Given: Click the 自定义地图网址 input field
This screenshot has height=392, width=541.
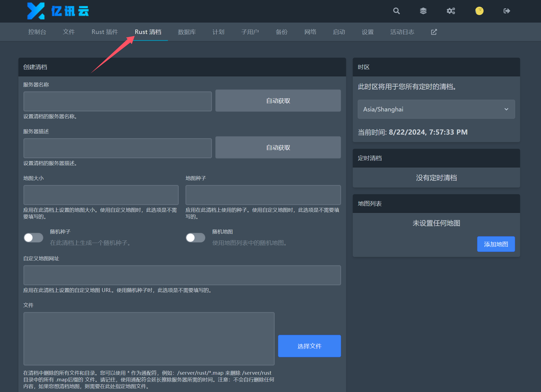Looking at the screenshot, I should pos(182,275).
